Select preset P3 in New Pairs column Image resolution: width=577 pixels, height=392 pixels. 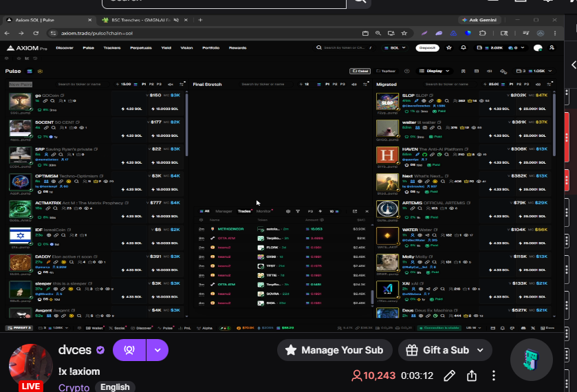click(159, 85)
